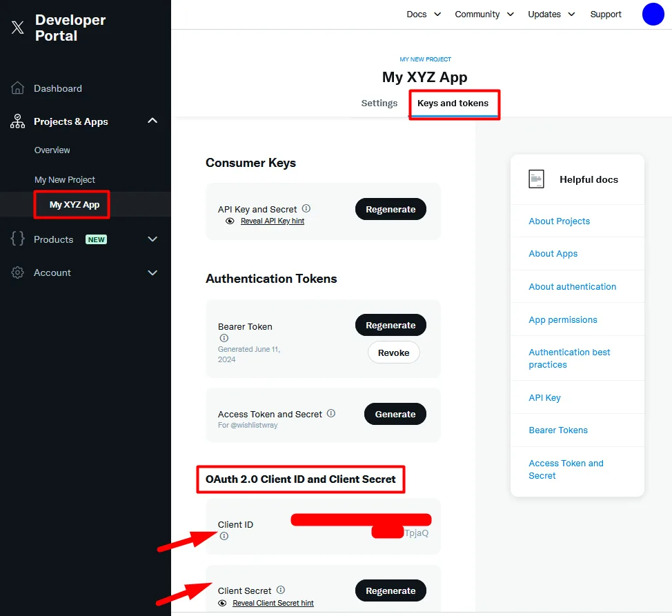Toggle the eye icon beside Reveal Client Secret hint
672x616 pixels.
[x=222, y=603]
